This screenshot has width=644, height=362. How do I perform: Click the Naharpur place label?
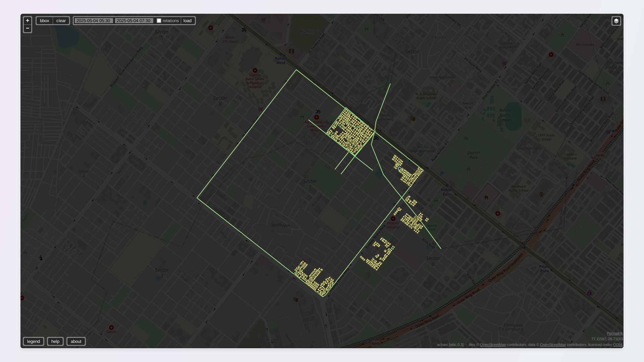(281, 225)
